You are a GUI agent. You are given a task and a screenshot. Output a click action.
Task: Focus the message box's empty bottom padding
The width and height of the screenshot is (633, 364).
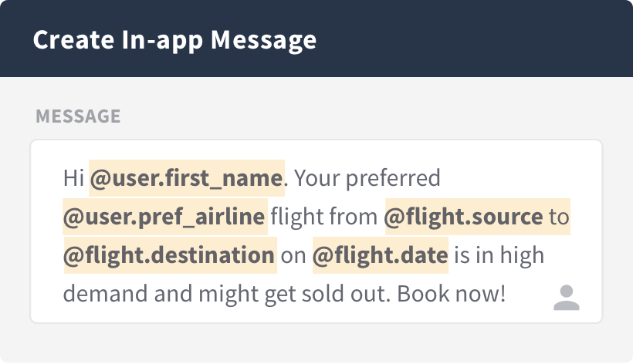[309, 315]
